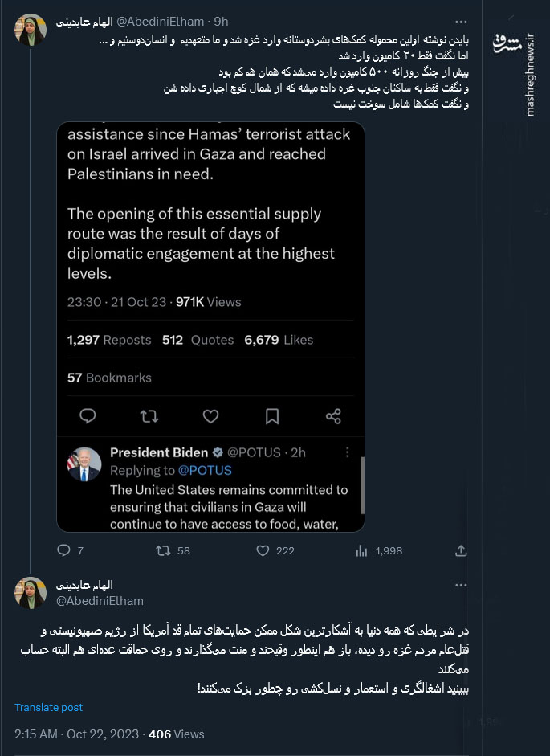Screen dimensions: 550x756
Task: Click the heart icon inside the embedded screenshot
Action: click(210, 416)
